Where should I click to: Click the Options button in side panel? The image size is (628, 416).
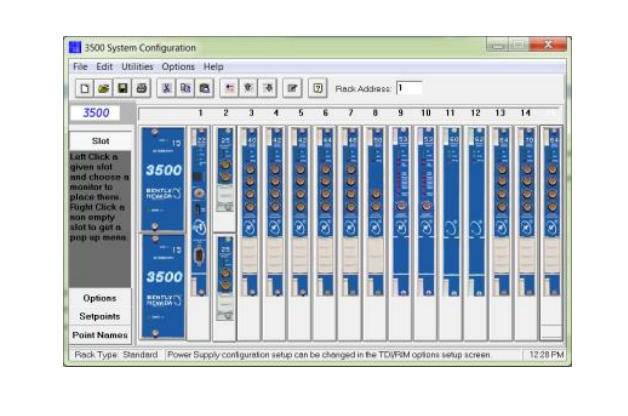(99, 298)
